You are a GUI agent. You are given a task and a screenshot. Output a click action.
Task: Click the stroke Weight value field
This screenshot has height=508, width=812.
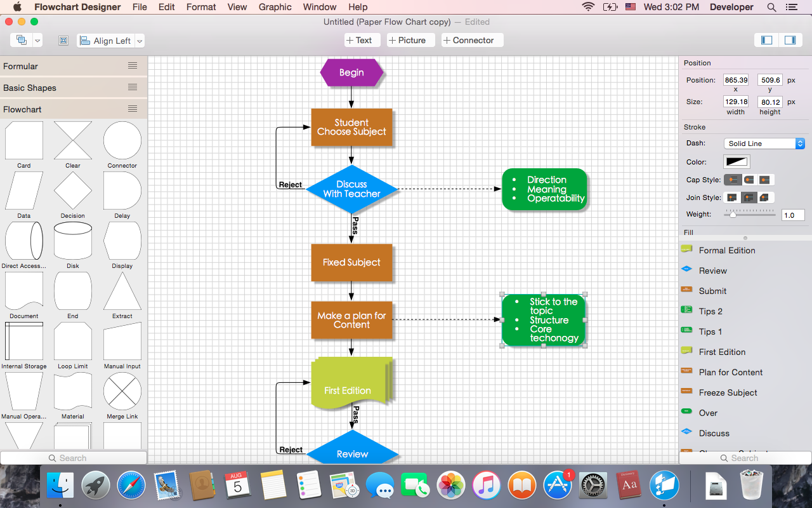pos(793,215)
